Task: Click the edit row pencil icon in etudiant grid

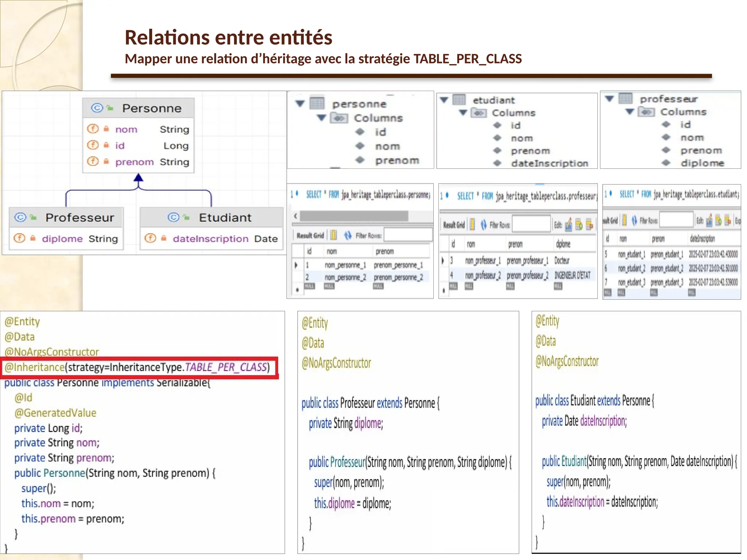Action: tap(709, 220)
